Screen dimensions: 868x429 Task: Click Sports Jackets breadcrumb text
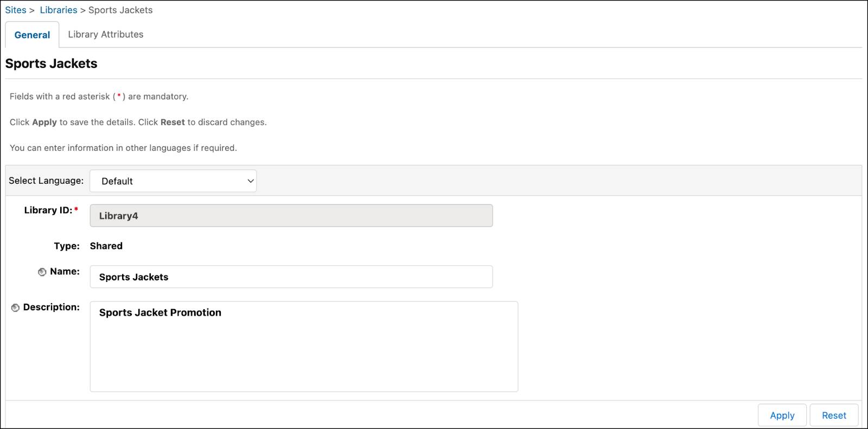120,10
